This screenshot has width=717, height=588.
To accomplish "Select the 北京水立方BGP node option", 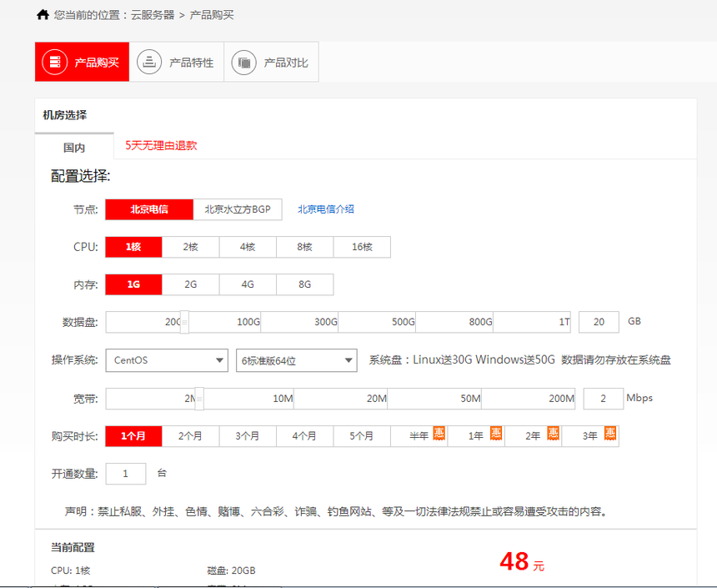I will (238, 209).
